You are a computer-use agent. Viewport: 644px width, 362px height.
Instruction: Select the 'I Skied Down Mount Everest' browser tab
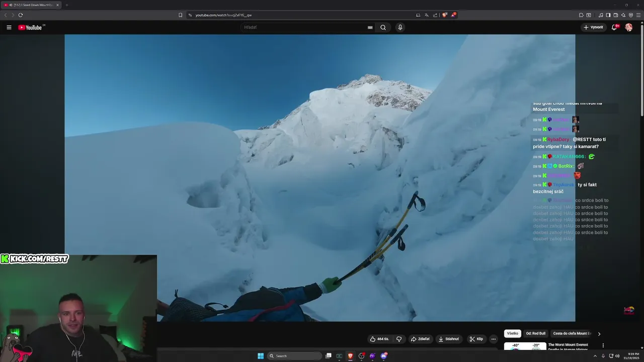31,5
